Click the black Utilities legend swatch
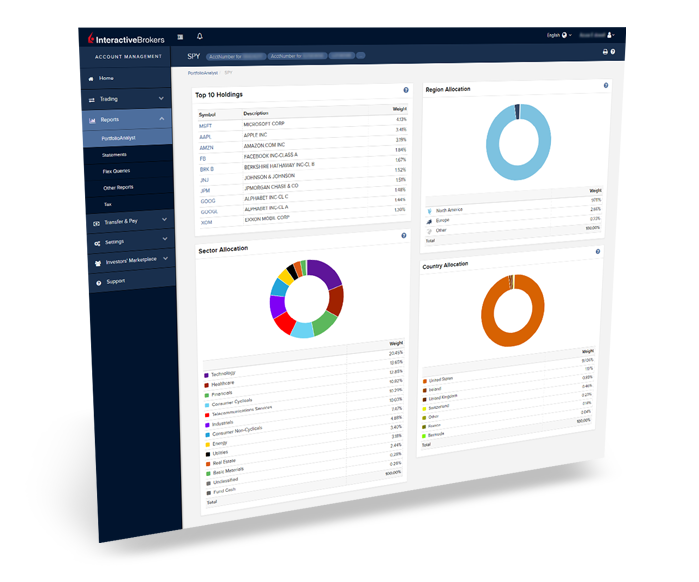This screenshot has width=699, height=582. pyautogui.click(x=208, y=455)
